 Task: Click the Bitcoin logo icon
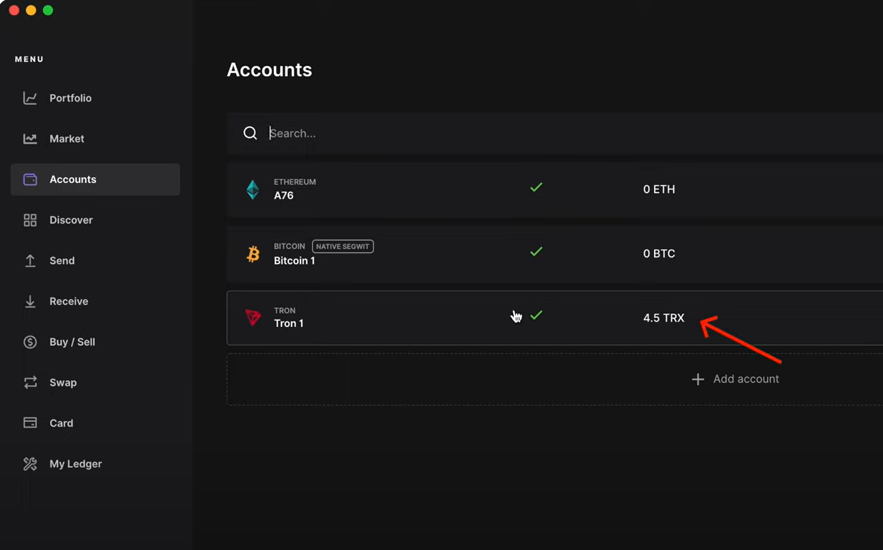click(253, 254)
